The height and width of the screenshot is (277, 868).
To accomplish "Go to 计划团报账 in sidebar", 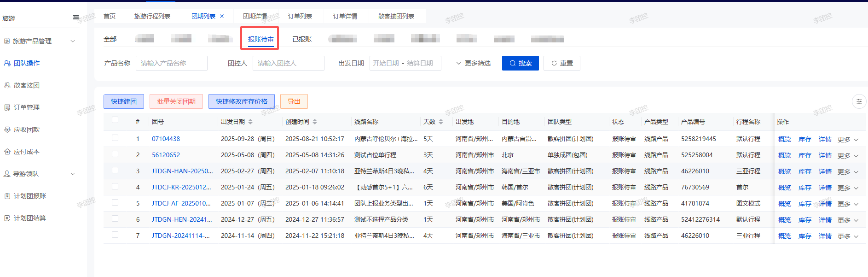I will (29, 196).
